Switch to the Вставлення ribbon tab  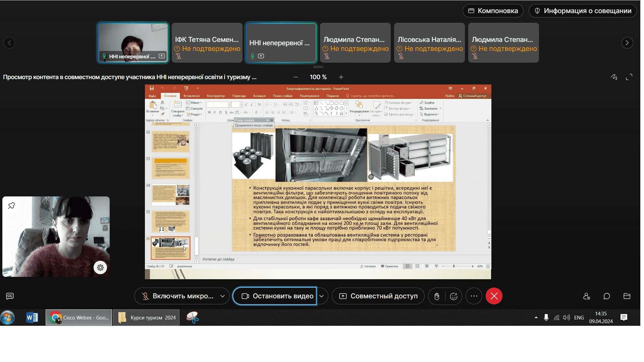[192, 96]
